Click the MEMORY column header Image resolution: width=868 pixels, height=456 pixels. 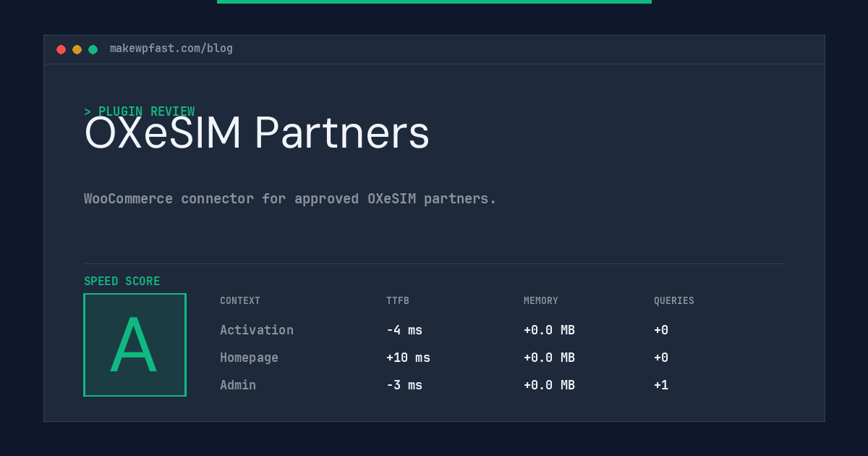(x=541, y=301)
